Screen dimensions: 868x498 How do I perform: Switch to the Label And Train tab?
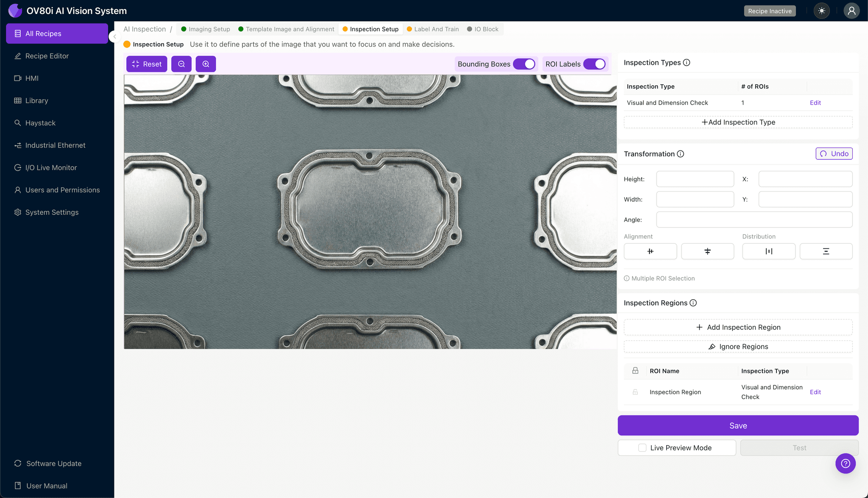pyautogui.click(x=436, y=29)
